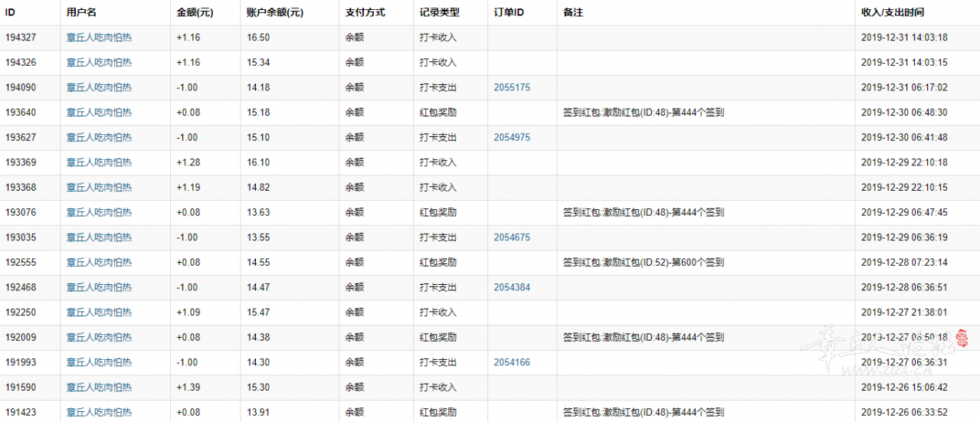Open order ID link 2054675
Viewport: 980px width, 422px height.
coord(512,237)
